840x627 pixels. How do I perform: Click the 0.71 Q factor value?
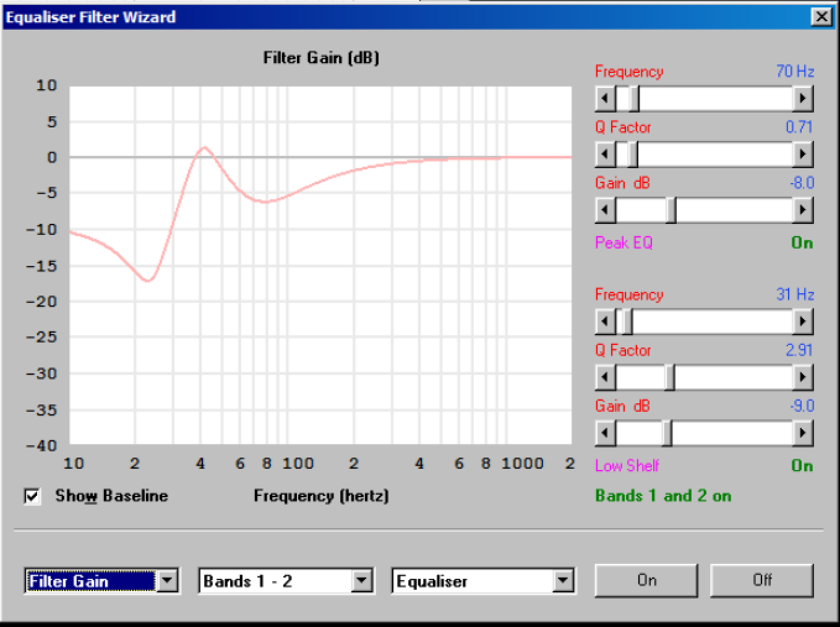pos(799,127)
